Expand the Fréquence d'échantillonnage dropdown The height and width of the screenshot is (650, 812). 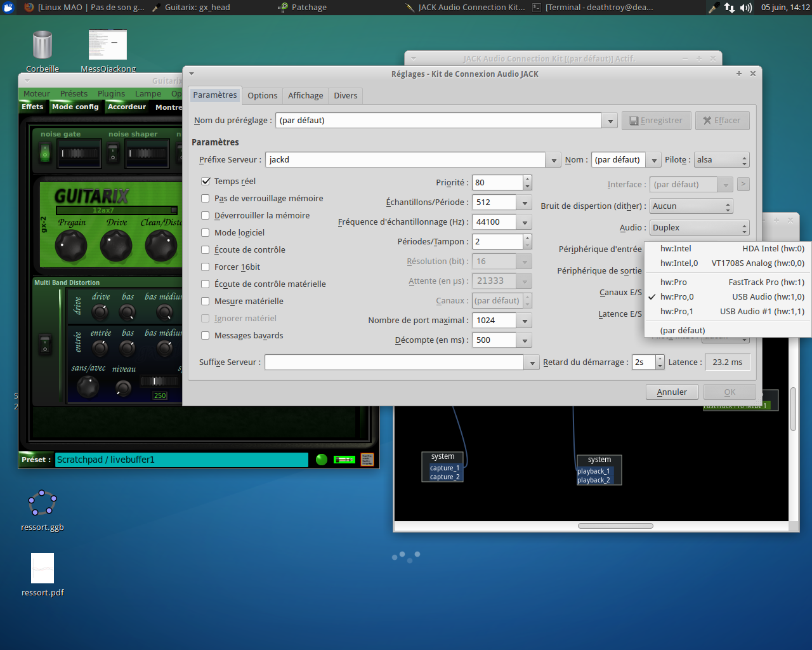click(x=525, y=222)
